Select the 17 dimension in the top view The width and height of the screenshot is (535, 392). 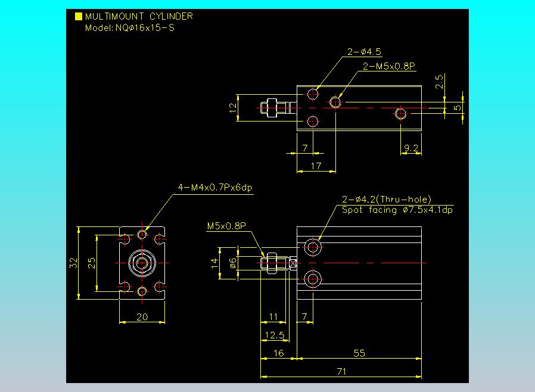pos(316,166)
